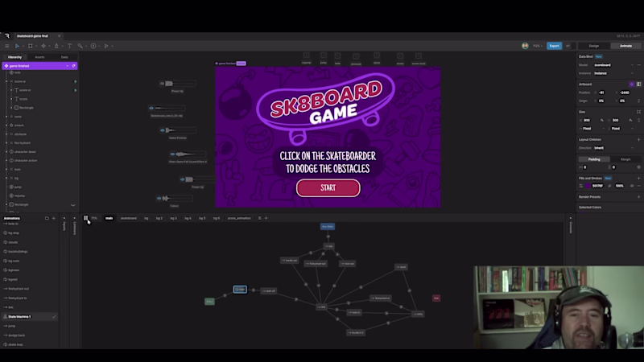Choose the Artboard frame tool
Screen dimensions: 644x362
click(30, 46)
